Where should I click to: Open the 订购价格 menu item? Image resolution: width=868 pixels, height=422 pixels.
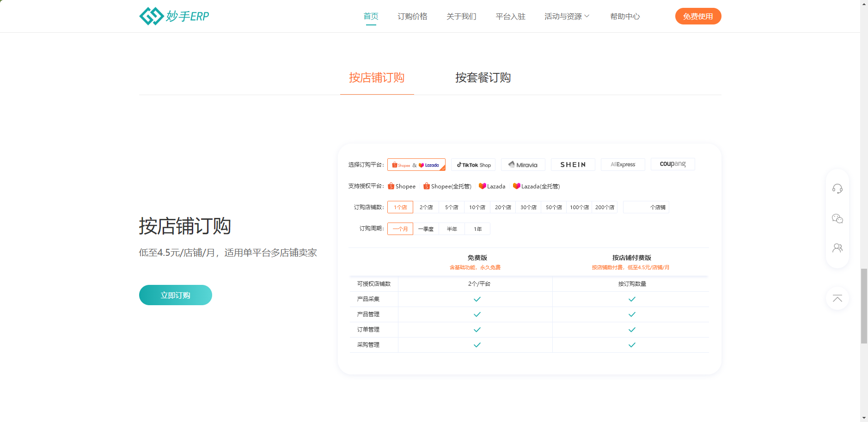(412, 17)
